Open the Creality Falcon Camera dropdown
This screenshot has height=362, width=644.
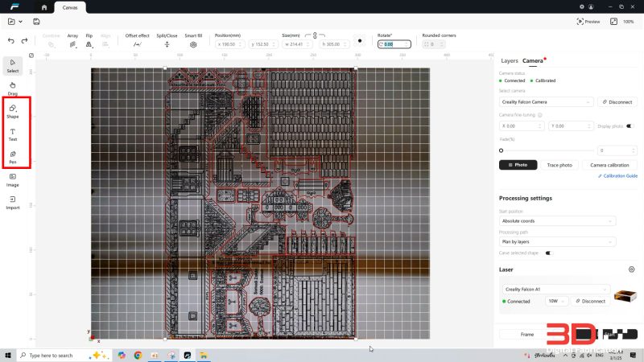(x=546, y=102)
